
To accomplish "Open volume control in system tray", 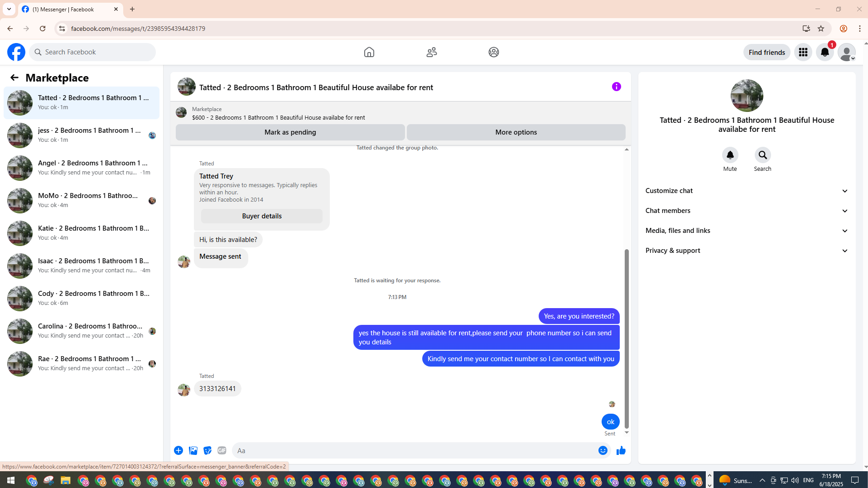I will click(x=795, y=480).
